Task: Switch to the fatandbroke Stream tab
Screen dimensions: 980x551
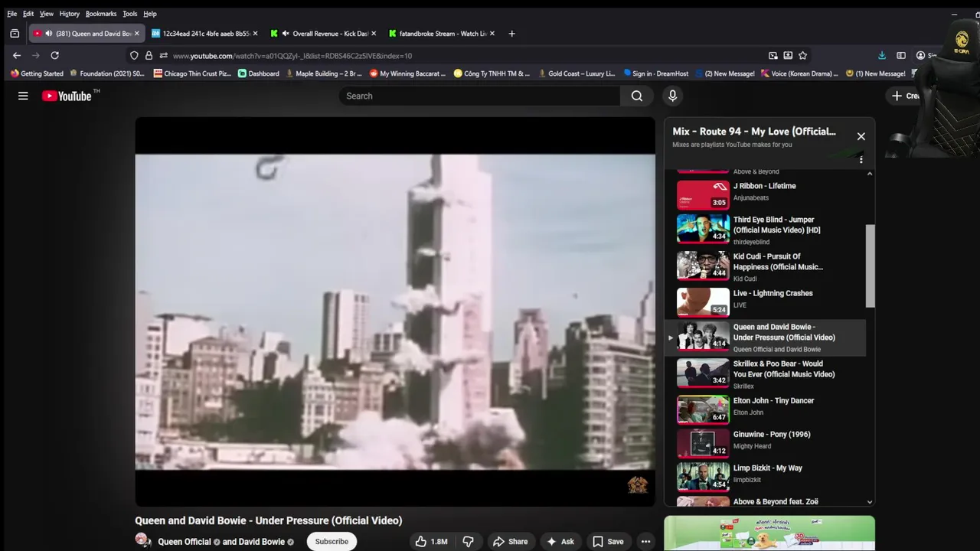Action: [442, 34]
